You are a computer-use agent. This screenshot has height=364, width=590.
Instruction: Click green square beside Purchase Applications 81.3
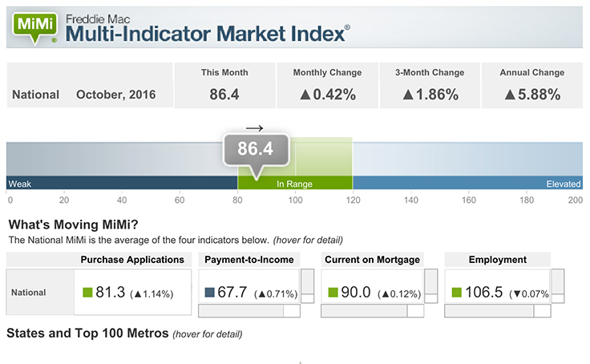(x=87, y=293)
